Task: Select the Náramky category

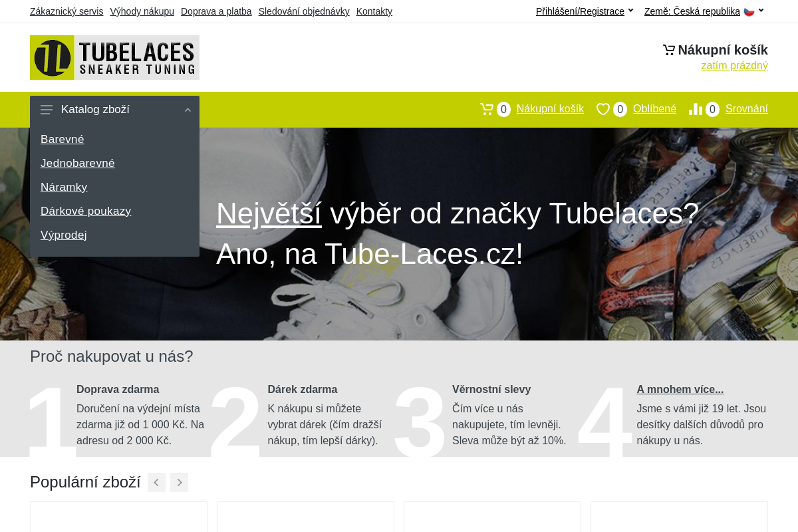Action: click(64, 187)
